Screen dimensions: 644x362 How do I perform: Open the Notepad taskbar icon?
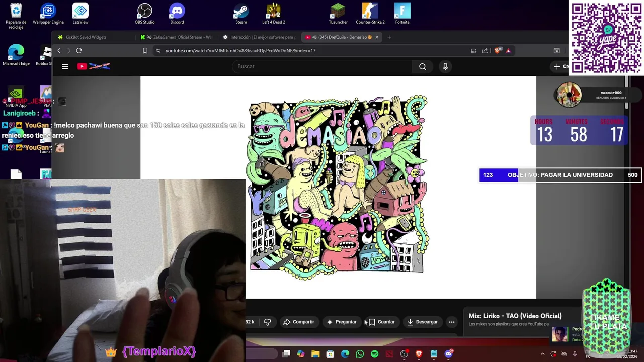[433, 354]
